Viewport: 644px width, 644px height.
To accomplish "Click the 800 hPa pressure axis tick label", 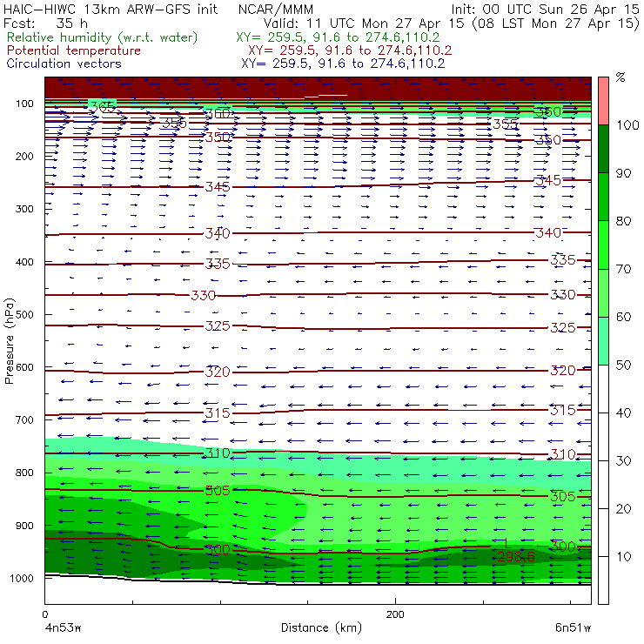I will [24, 473].
